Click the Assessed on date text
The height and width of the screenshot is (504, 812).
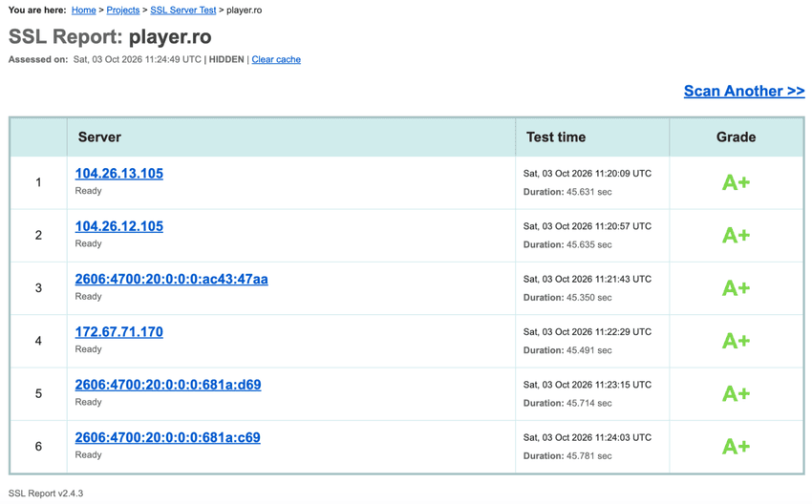pos(138,59)
